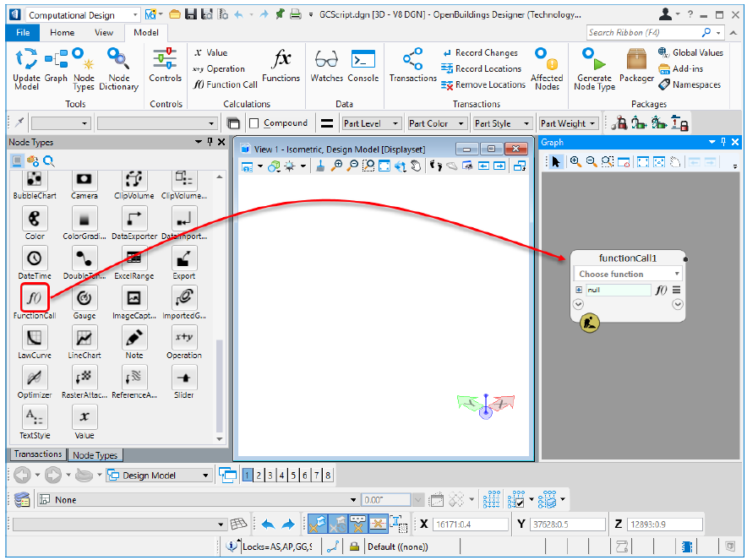Image resolution: width=747 pixels, height=560 pixels.
Task: Select the Gauge node type
Action: pos(85,302)
